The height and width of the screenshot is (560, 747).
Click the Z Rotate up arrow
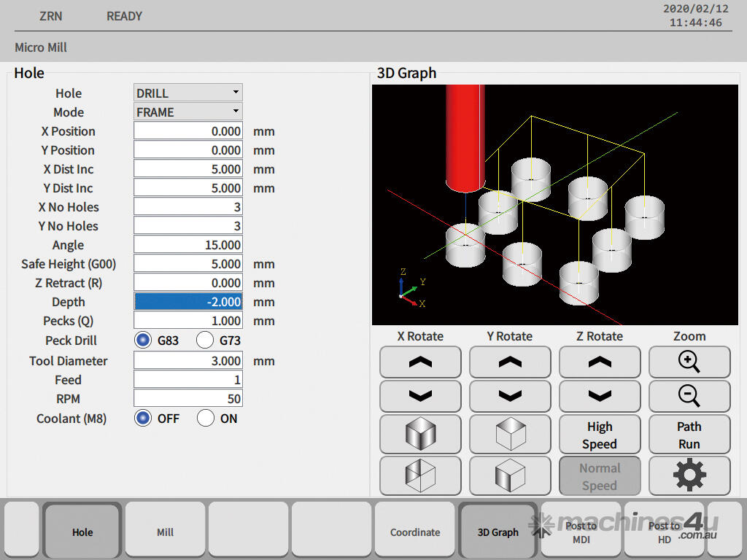600,362
